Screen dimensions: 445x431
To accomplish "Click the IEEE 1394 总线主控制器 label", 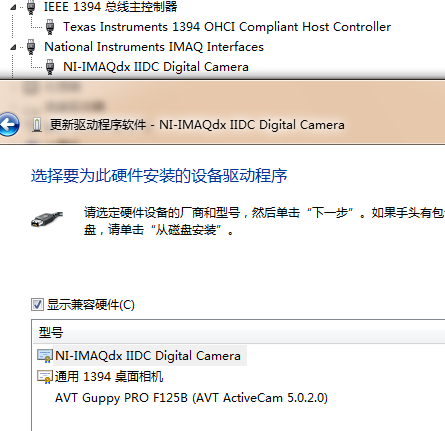I will click(111, 7).
